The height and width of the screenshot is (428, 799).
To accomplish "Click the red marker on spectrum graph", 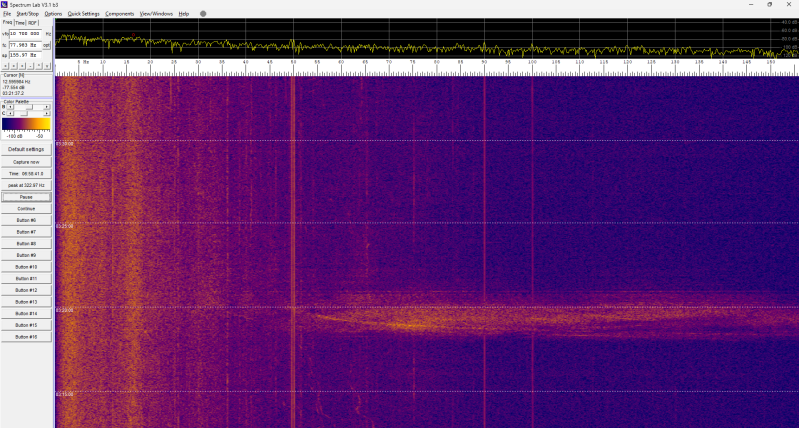I will [134, 35].
